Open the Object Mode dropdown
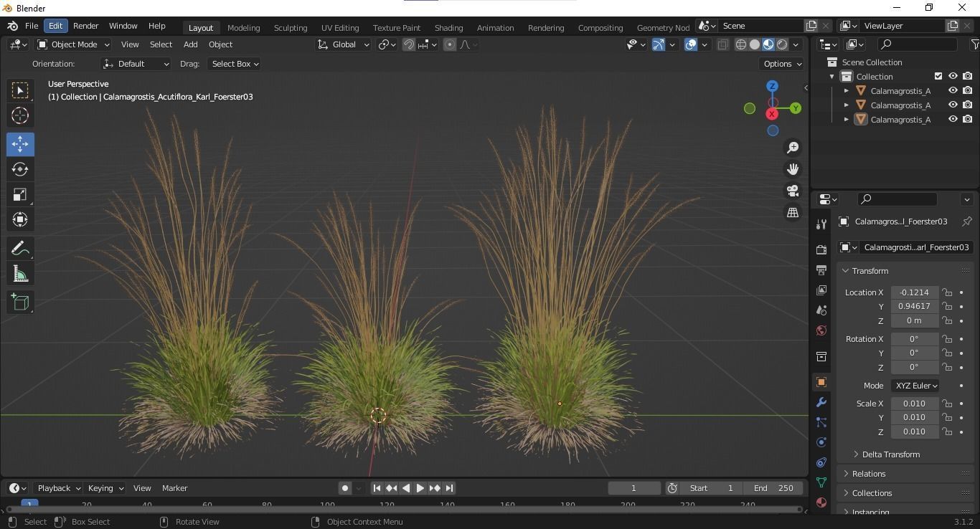This screenshot has height=529, width=980. coord(73,44)
